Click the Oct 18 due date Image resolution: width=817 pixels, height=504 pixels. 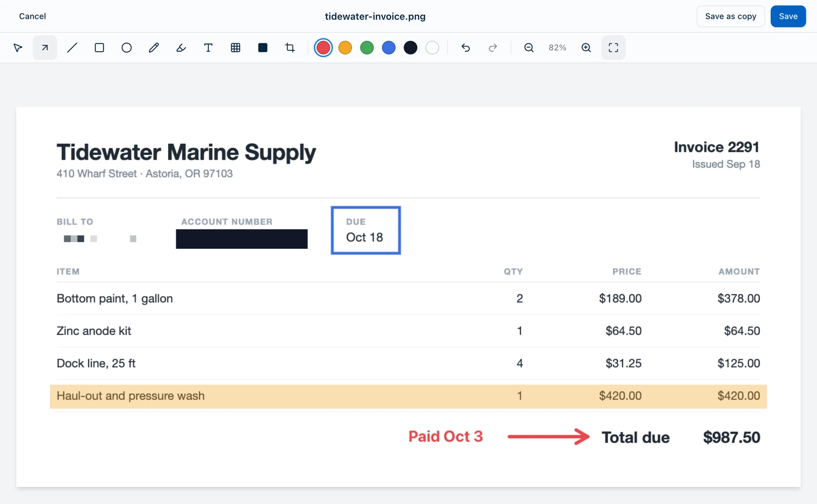(x=365, y=237)
